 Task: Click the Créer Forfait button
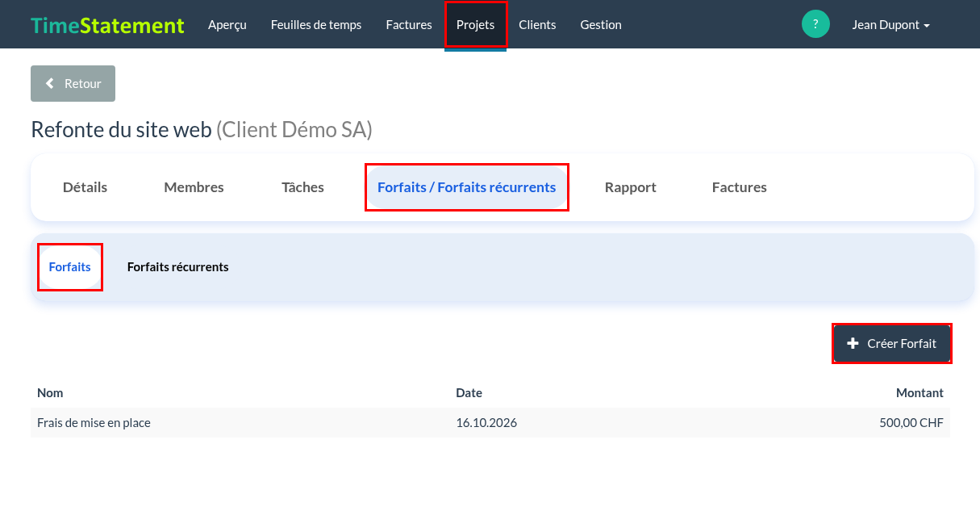coord(892,344)
